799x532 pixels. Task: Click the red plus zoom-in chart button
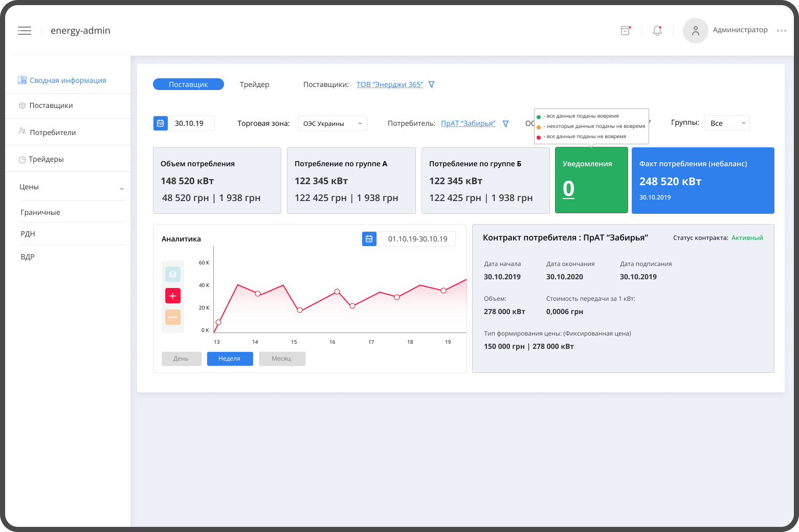173,296
